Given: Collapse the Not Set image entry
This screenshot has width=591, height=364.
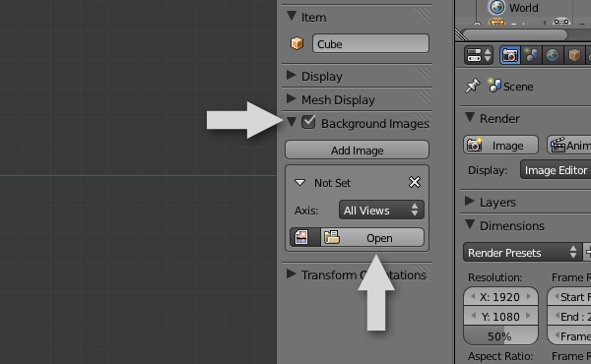Looking at the screenshot, I should tap(300, 183).
